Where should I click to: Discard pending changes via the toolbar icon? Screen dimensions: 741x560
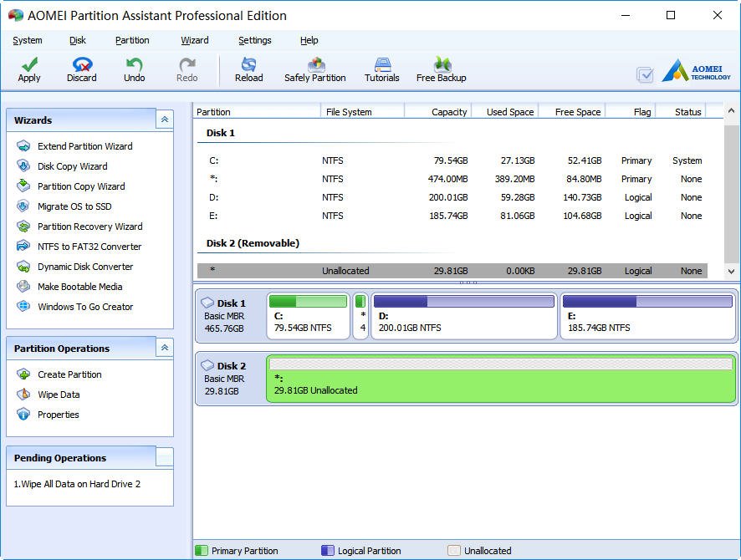[x=82, y=65]
